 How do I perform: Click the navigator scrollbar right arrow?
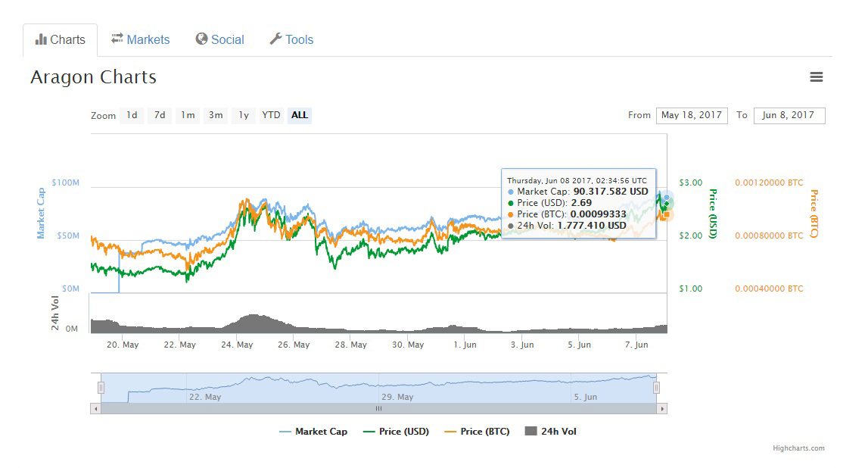click(662, 409)
